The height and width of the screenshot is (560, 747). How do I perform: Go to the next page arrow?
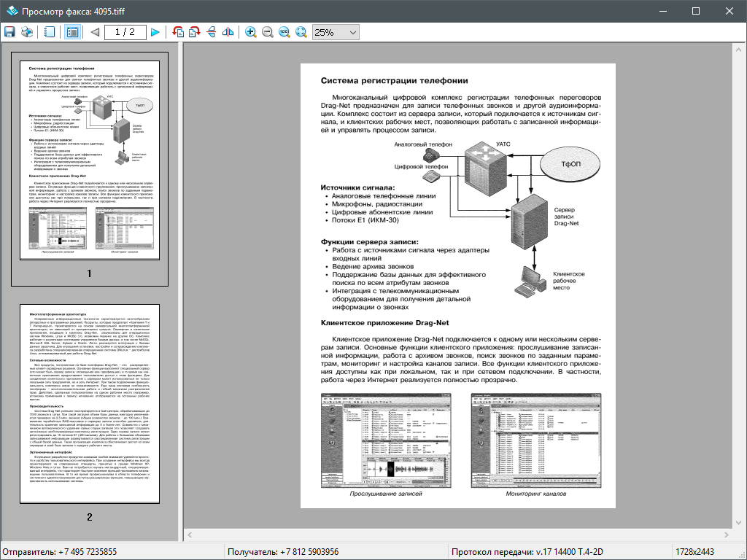(x=155, y=32)
